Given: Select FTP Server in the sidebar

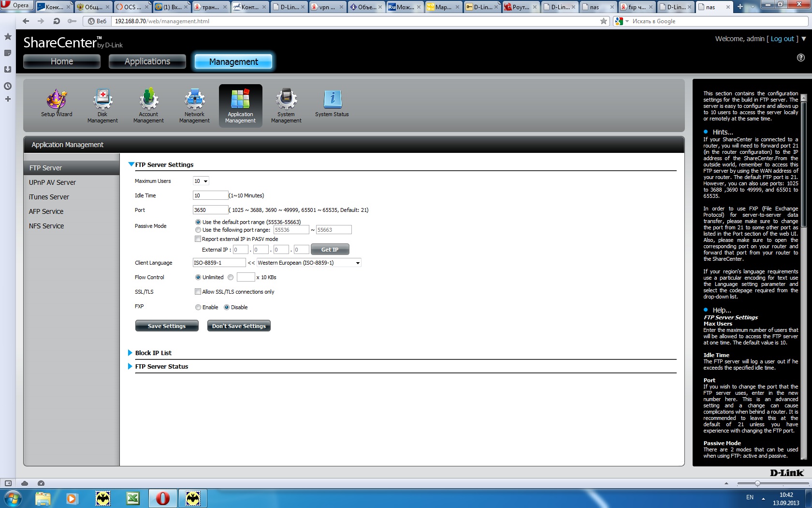Looking at the screenshot, I should coord(72,168).
